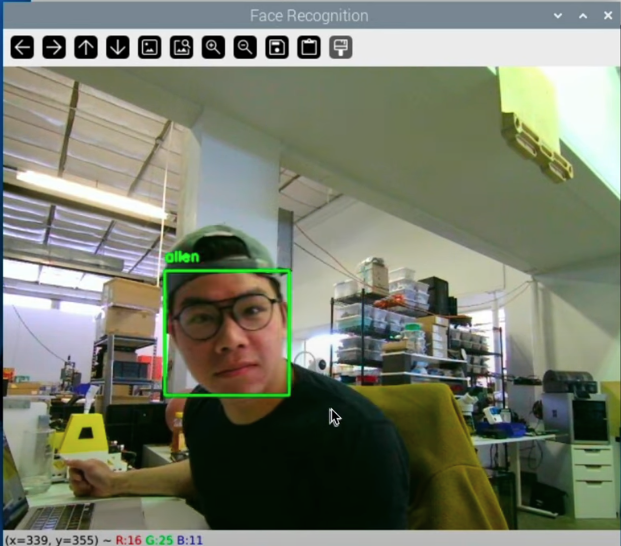Copy the image to clipboard
Image resolution: width=621 pixels, height=546 pixels.
click(x=309, y=47)
